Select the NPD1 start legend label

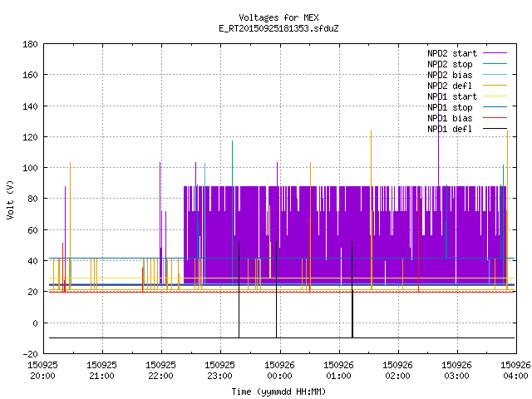(452, 96)
